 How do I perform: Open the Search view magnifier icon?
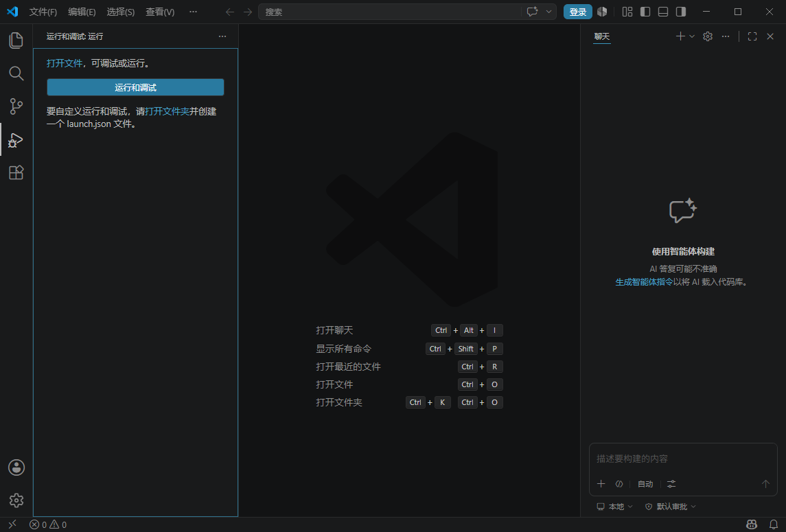16,73
